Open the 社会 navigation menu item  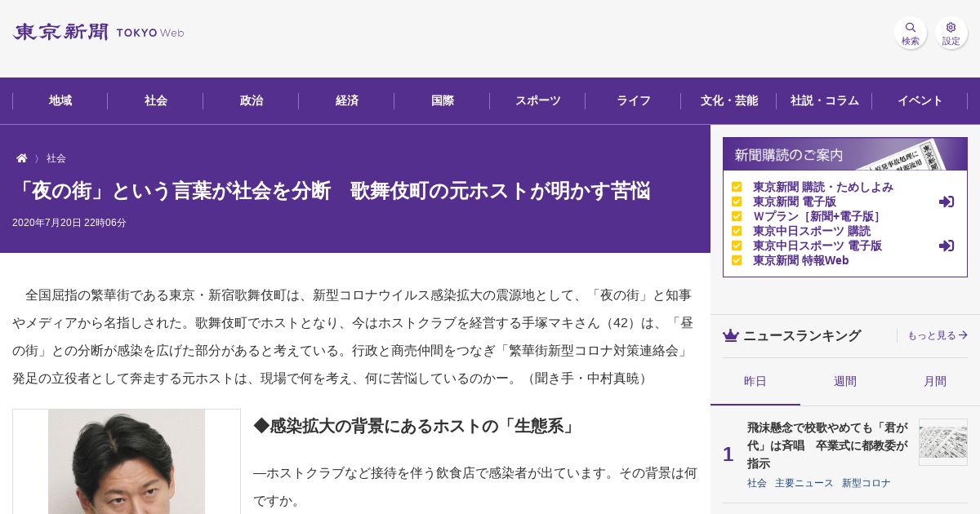pyautogui.click(x=156, y=101)
